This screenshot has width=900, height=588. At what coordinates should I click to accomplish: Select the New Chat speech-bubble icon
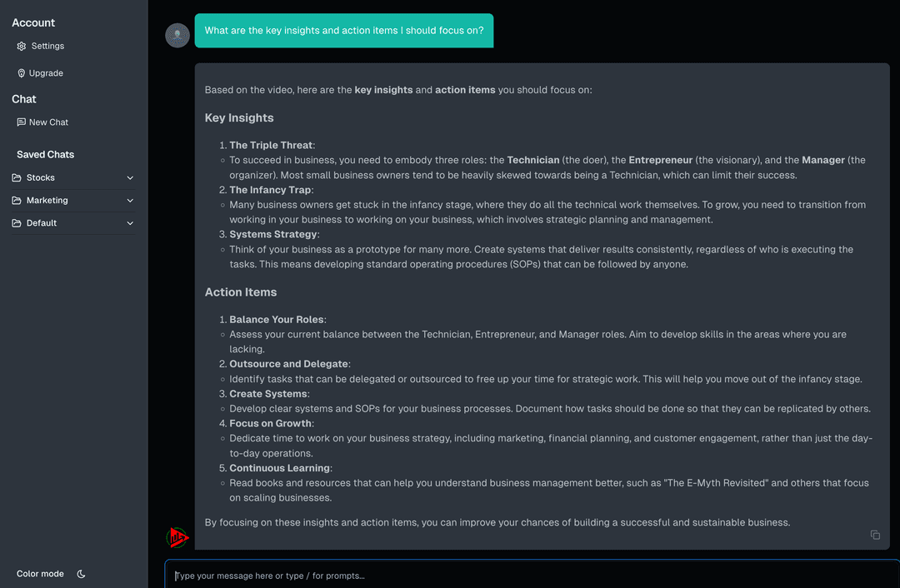(20, 122)
